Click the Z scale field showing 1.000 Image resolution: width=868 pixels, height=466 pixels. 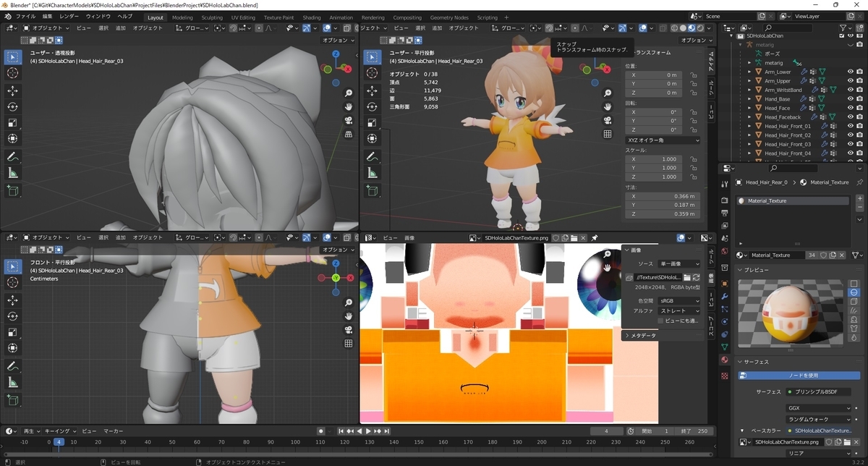tap(654, 177)
